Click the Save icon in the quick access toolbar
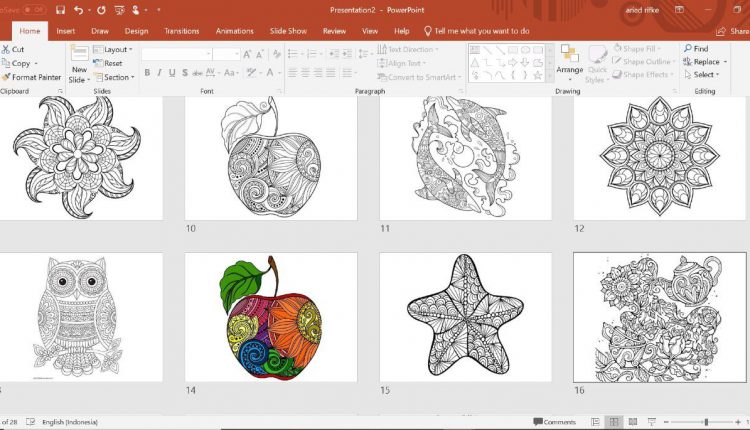The width and height of the screenshot is (750, 430). point(61,11)
